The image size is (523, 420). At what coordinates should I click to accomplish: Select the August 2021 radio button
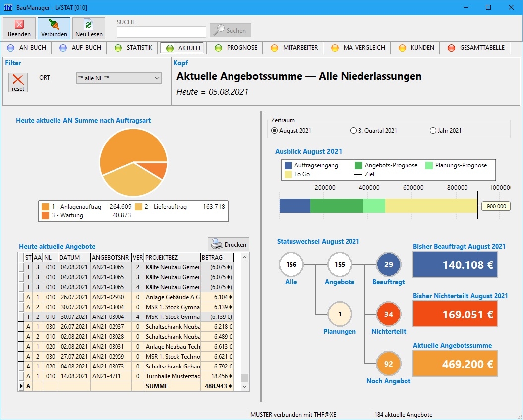point(274,131)
